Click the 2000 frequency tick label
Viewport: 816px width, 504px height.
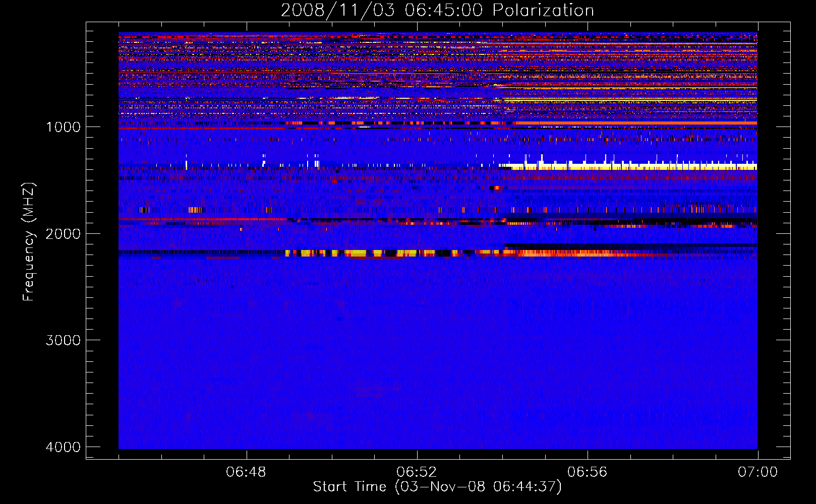(64, 234)
